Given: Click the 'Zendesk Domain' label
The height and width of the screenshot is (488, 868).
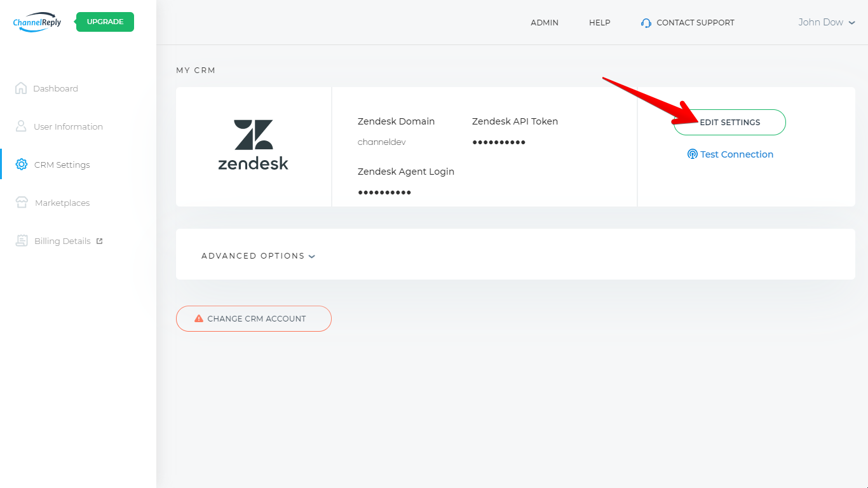Looking at the screenshot, I should pos(397,121).
